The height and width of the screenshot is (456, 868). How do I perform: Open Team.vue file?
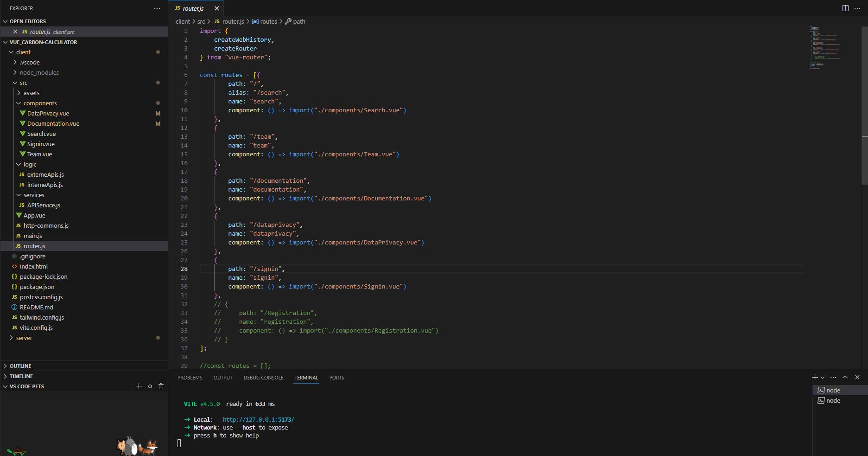(39, 154)
